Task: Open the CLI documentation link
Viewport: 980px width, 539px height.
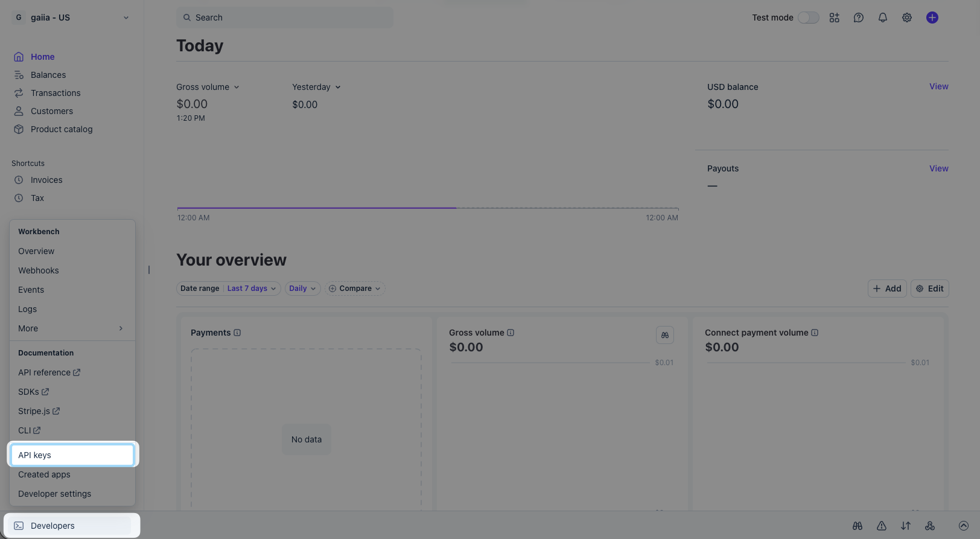Action: [x=29, y=430]
